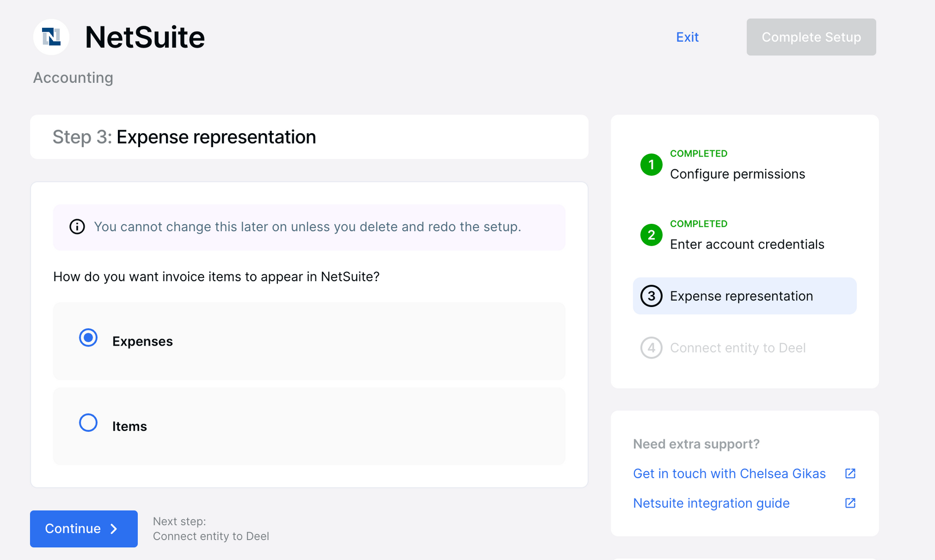935x560 pixels.
Task: Exit the NetSuite setup
Action: (x=687, y=37)
